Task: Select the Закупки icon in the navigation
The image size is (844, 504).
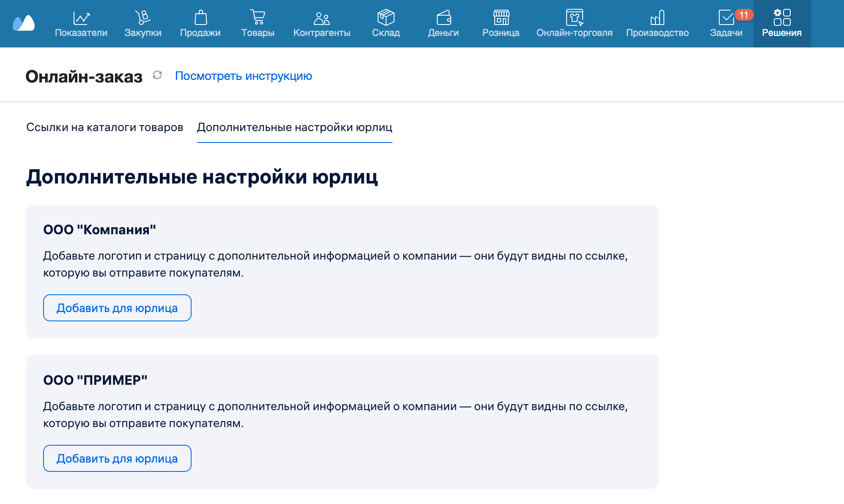Action: click(x=143, y=17)
